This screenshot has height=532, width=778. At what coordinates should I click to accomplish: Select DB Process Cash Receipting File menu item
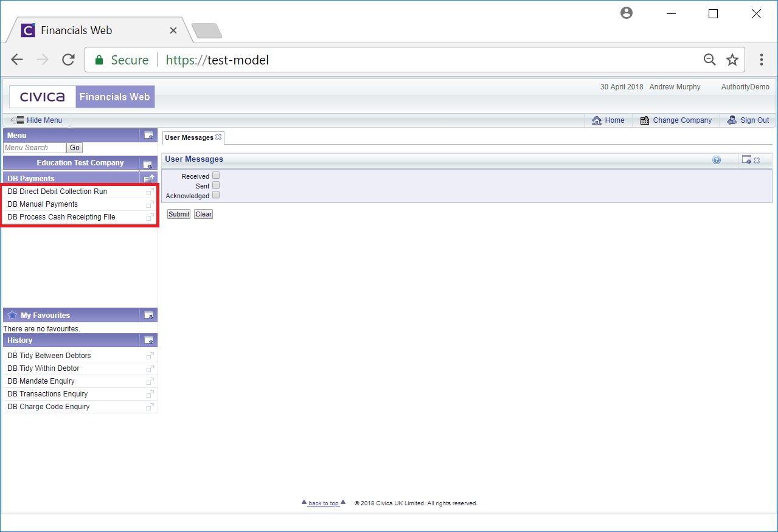point(61,217)
